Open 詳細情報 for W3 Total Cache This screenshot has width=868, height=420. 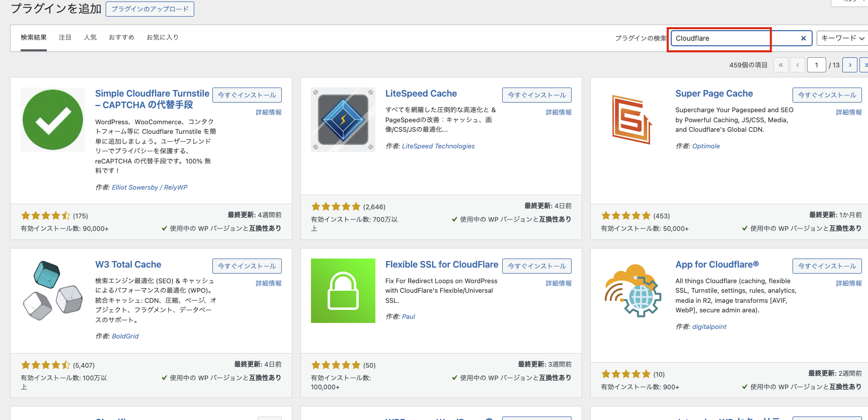(269, 284)
